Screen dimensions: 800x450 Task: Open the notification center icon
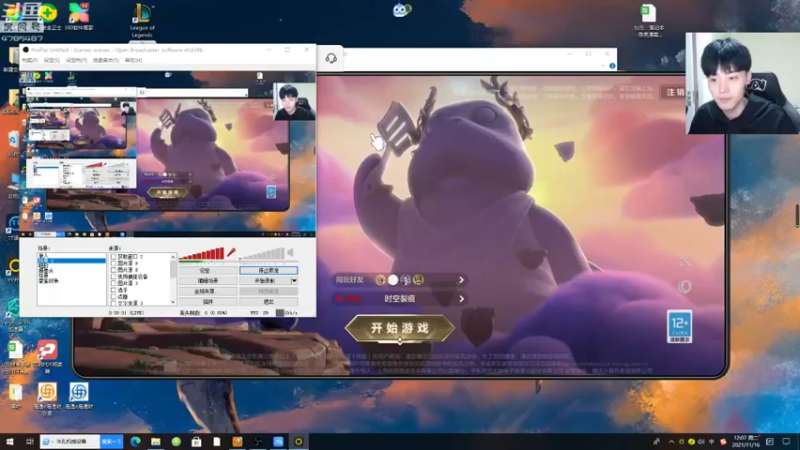tap(786, 441)
